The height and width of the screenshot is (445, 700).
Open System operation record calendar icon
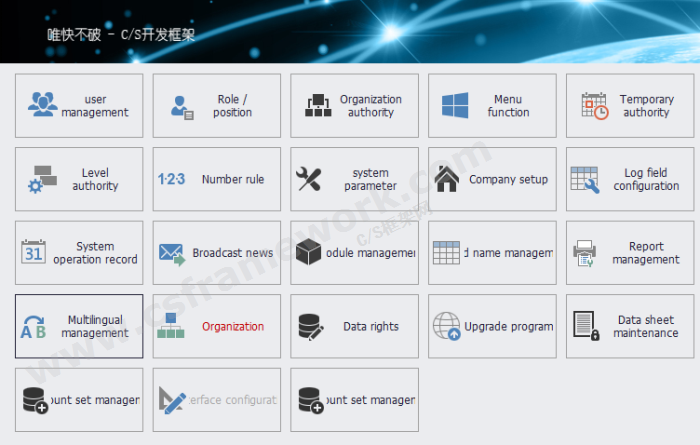pyautogui.click(x=34, y=253)
